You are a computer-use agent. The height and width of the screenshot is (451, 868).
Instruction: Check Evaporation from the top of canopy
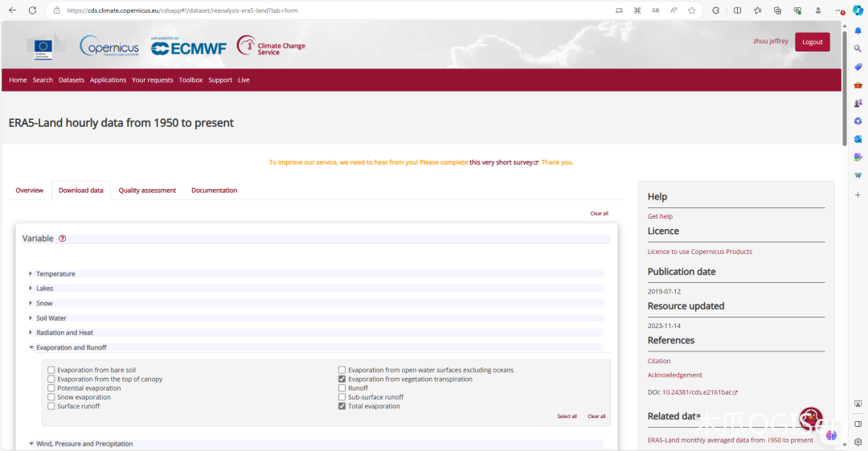[x=51, y=379]
